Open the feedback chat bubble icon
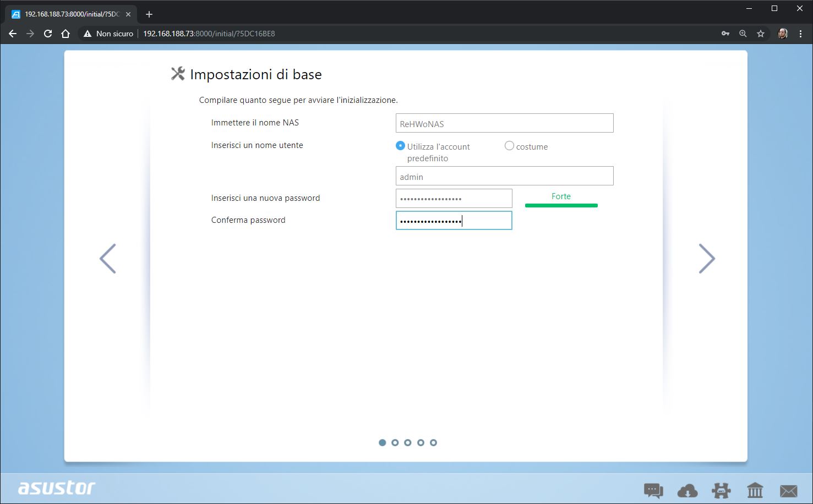 click(653, 490)
